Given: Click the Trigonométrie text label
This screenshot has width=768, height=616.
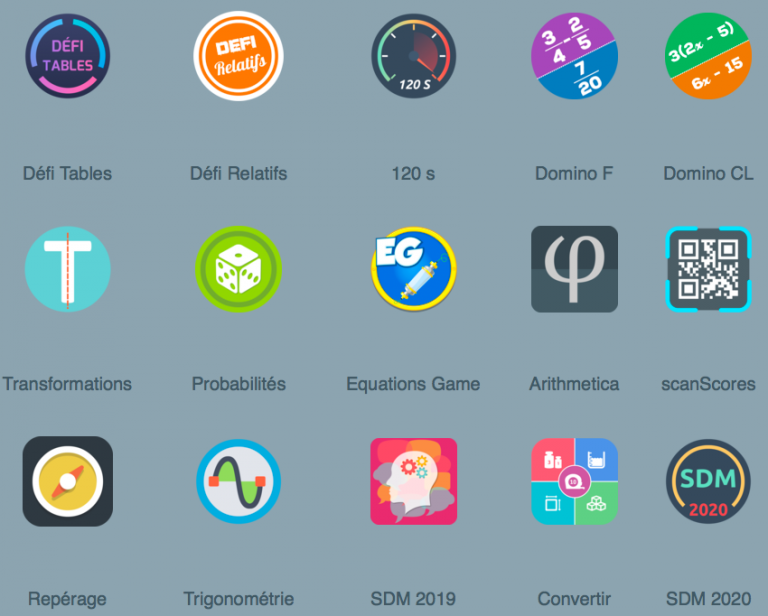Looking at the screenshot, I should pyautogui.click(x=239, y=599).
